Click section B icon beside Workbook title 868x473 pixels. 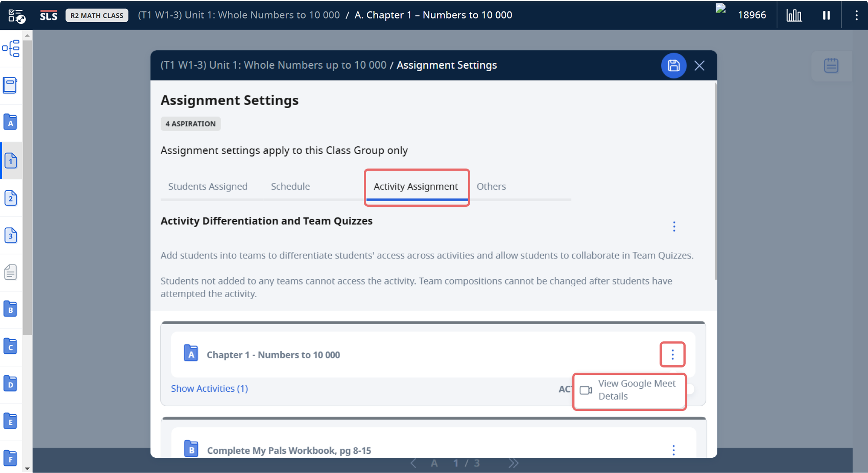tap(191, 449)
